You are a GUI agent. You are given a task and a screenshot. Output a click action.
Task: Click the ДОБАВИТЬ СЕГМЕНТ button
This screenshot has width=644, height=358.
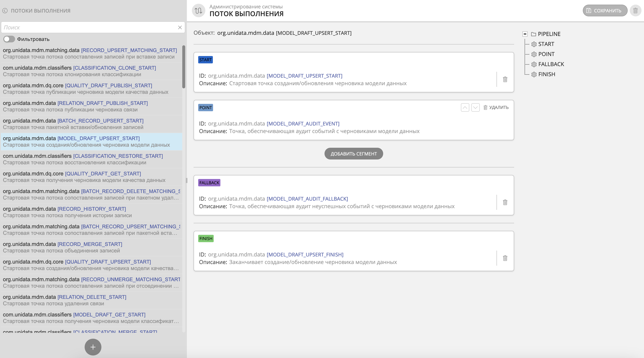353,154
